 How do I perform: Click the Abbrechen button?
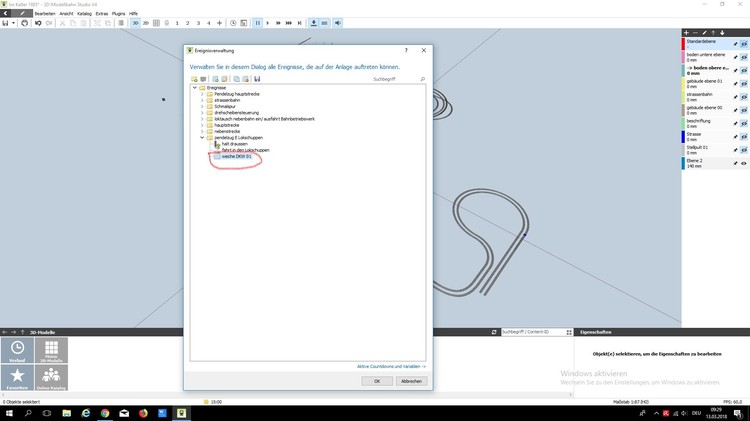tap(411, 381)
